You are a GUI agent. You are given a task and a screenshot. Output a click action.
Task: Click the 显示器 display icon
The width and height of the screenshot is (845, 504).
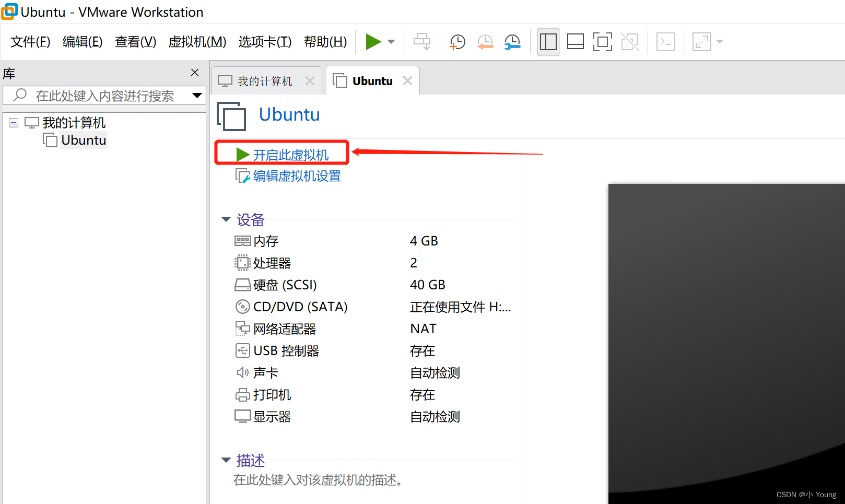tap(243, 416)
